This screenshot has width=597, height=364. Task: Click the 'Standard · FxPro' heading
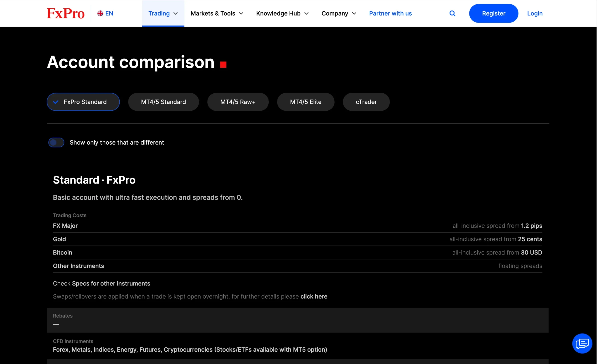pos(94,180)
